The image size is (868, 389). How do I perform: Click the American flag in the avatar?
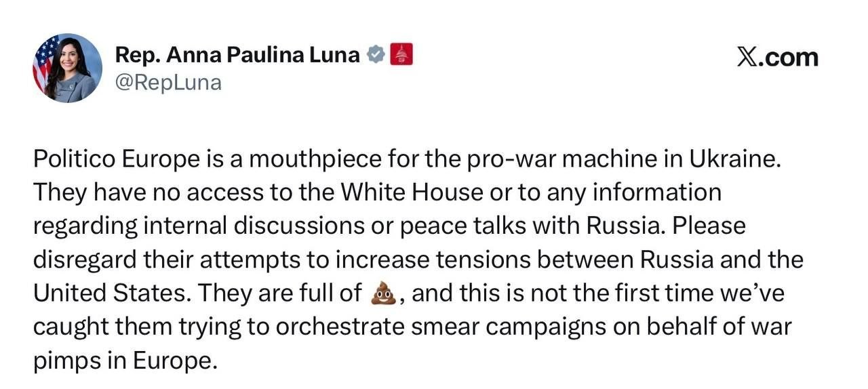(44, 60)
